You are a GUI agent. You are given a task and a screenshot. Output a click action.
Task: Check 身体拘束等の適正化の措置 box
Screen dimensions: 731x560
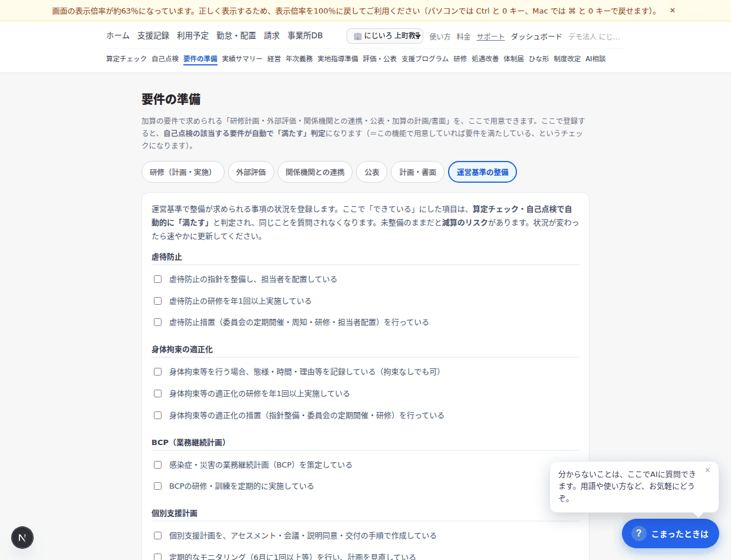[x=157, y=416]
